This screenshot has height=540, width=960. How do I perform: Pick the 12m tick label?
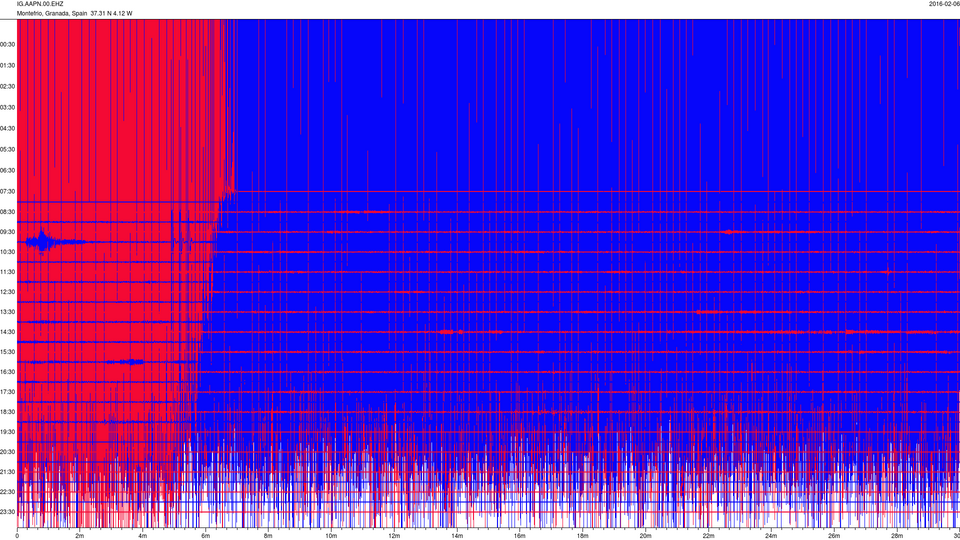click(394, 536)
